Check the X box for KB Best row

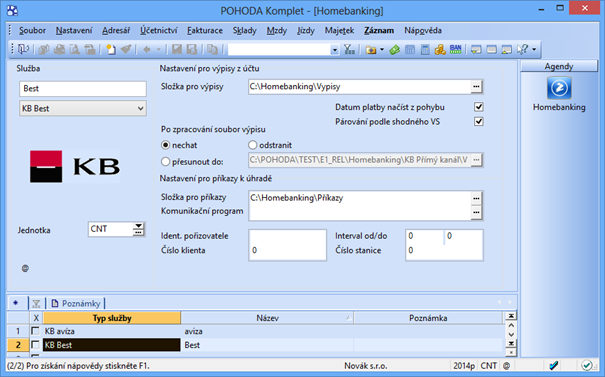35,345
